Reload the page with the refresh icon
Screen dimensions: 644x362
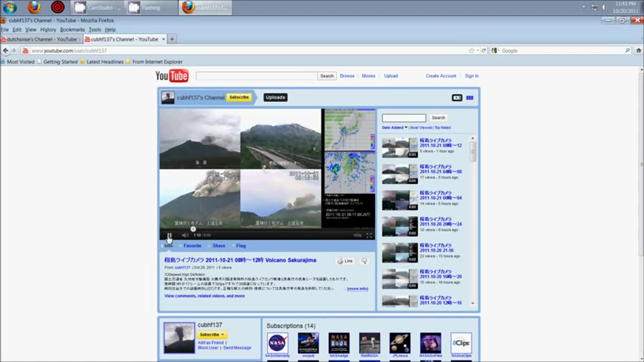(x=484, y=51)
